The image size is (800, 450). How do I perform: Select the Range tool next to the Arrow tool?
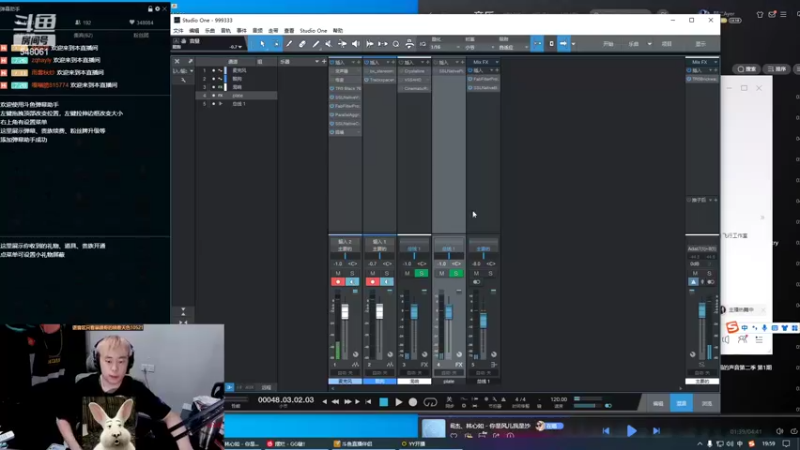[x=276, y=44]
